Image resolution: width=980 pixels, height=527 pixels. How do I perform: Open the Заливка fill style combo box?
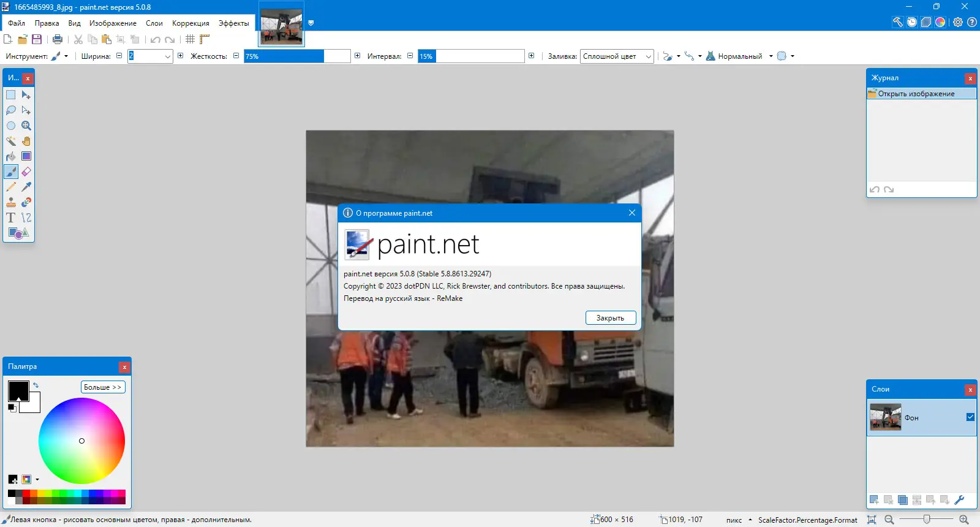coord(617,56)
